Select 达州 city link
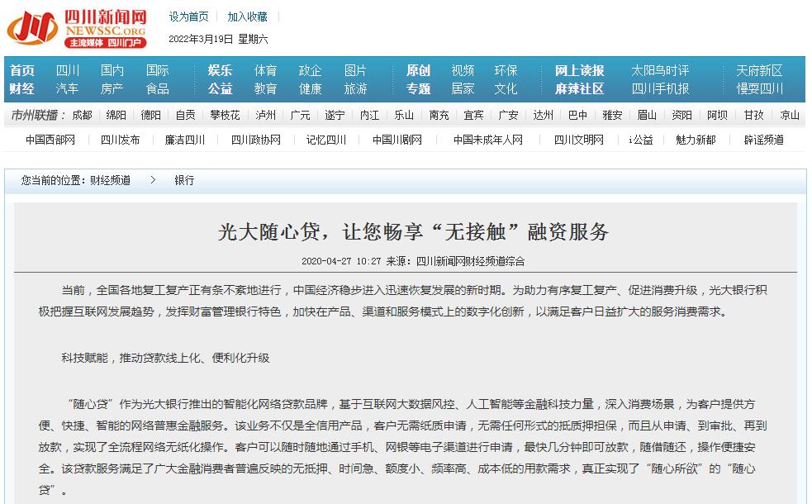 (544, 115)
